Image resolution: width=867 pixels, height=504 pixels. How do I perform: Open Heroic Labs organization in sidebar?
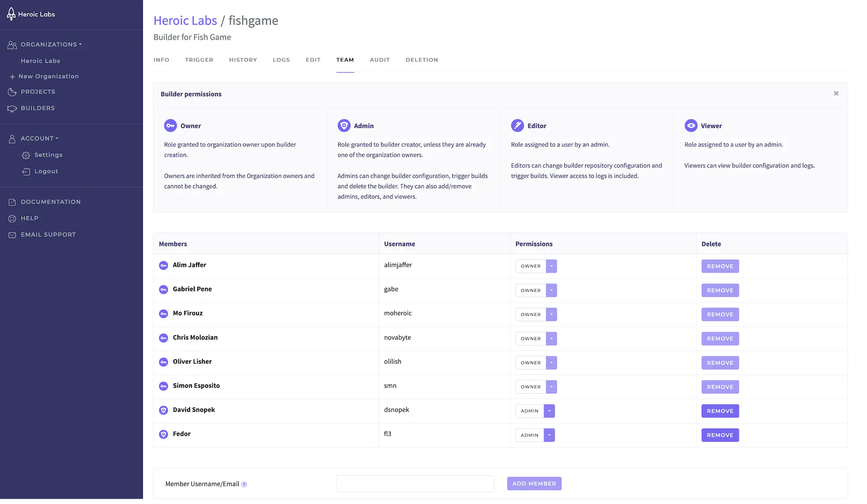point(41,61)
